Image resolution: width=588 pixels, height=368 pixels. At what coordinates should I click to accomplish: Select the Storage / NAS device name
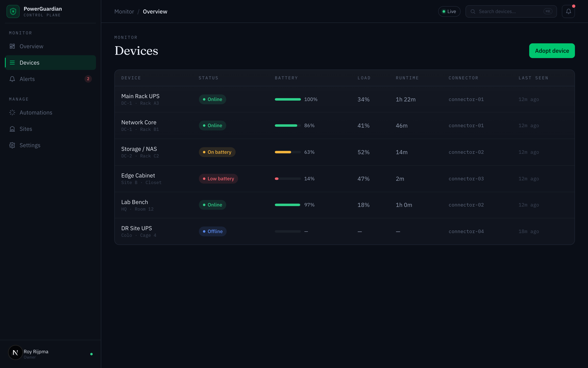tap(139, 149)
